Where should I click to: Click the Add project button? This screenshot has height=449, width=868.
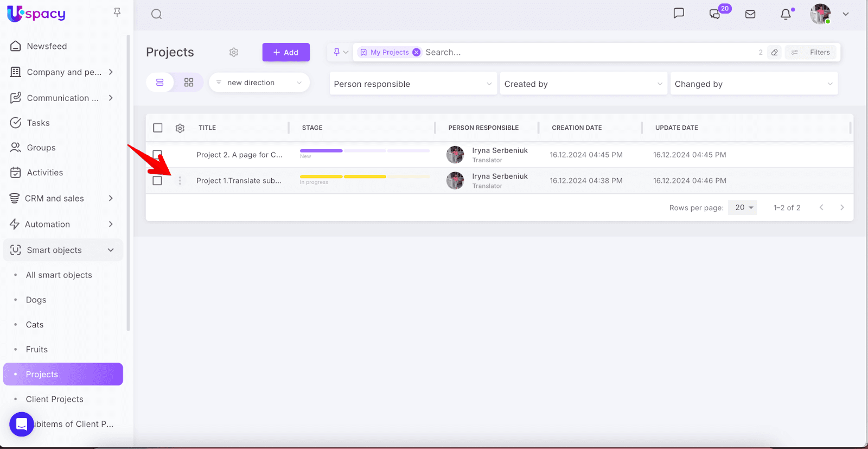[x=286, y=52]
